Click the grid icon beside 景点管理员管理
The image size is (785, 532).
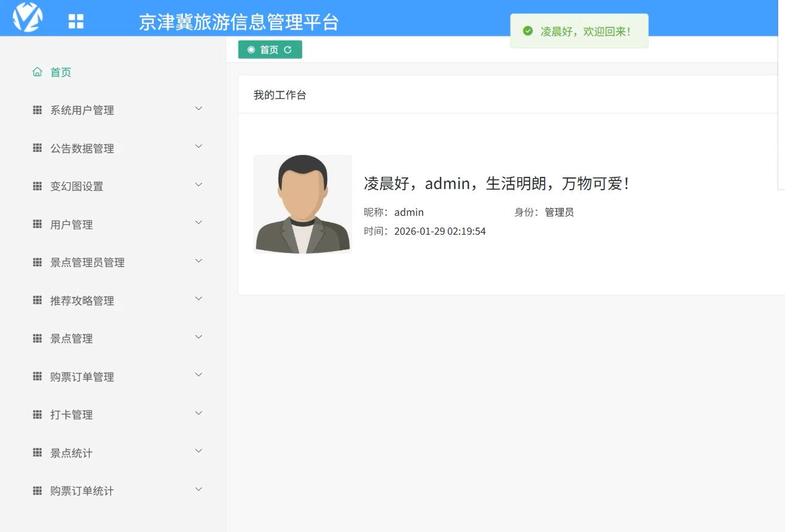37,262
